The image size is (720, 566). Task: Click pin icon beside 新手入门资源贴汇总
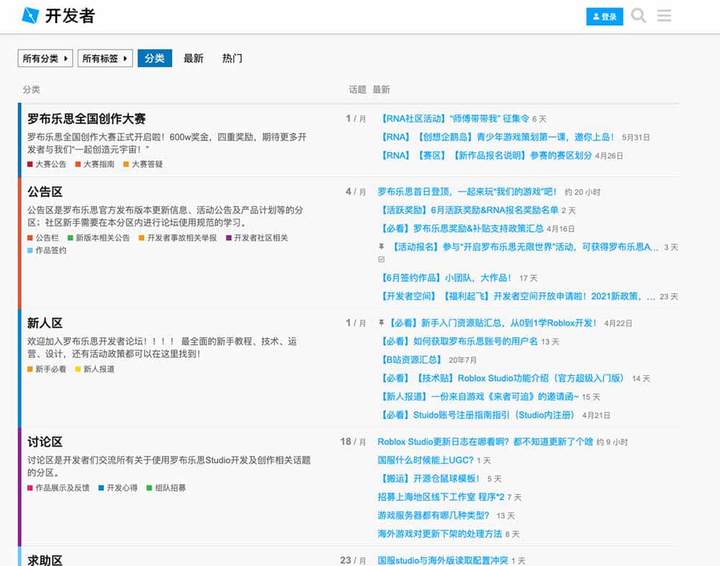pos(381,323)
